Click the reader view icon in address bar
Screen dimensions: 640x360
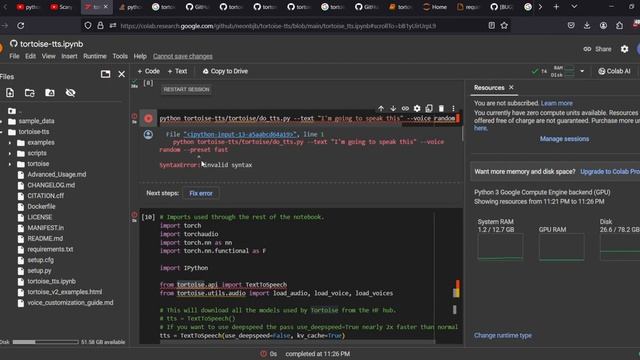point(492,25)
